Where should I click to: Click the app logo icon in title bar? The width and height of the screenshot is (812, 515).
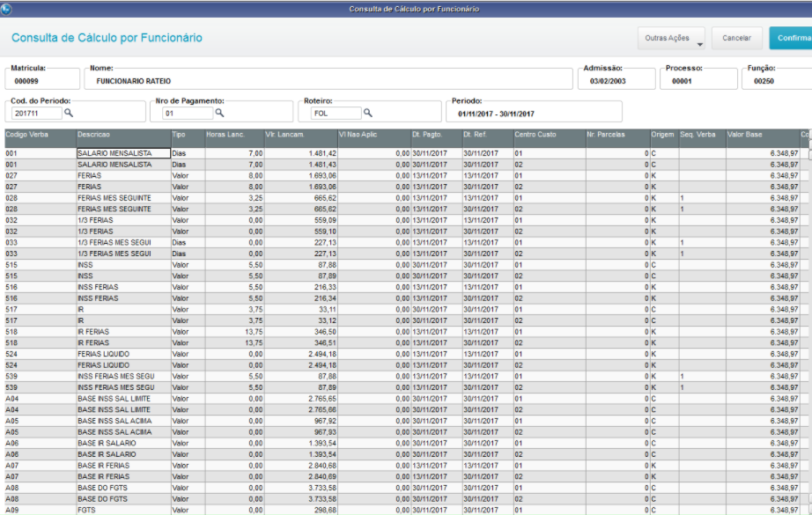6,9
